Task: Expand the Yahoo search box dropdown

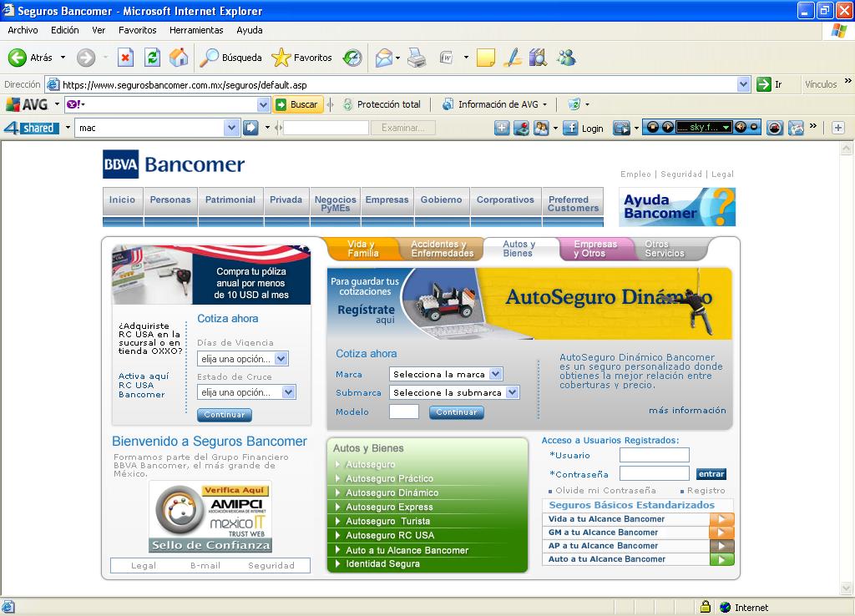Action: point(263,104)
